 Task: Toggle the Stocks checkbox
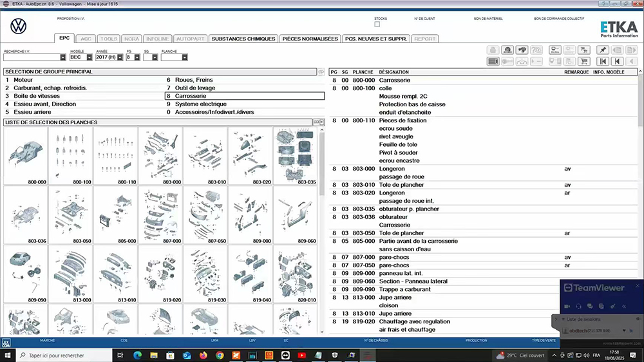click(x=377, y=24)
